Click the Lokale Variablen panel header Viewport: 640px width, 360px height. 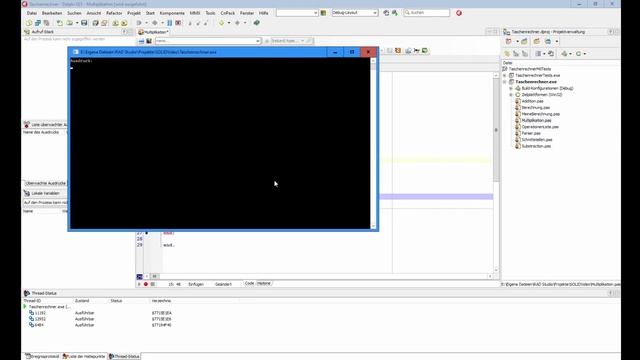(x=45, y=193)
